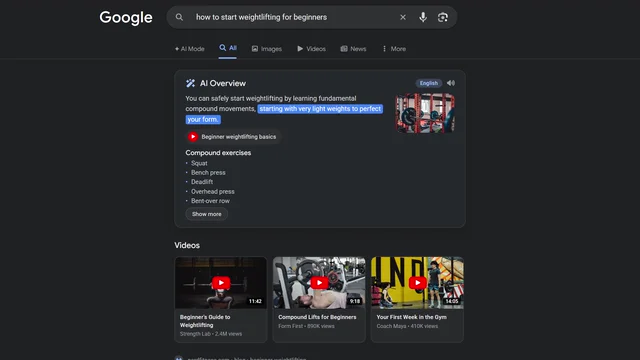Play Compound Lifts for Beginners video
The height and width of the screenshot is (360, 640).
319,283
